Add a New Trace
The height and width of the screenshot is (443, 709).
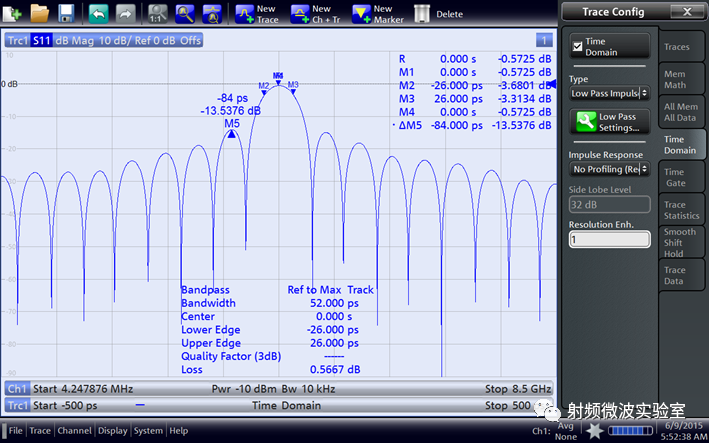click(x=257, y=14)
